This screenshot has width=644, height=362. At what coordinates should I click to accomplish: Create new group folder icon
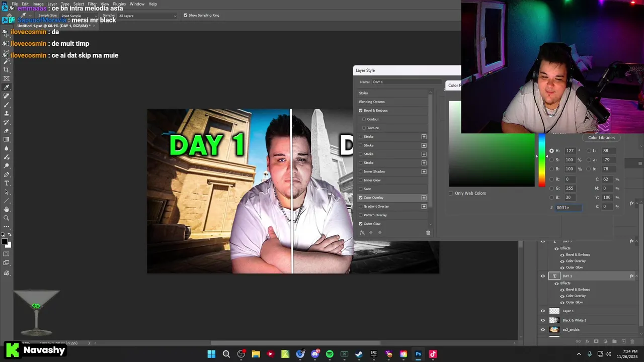[615, 341]
